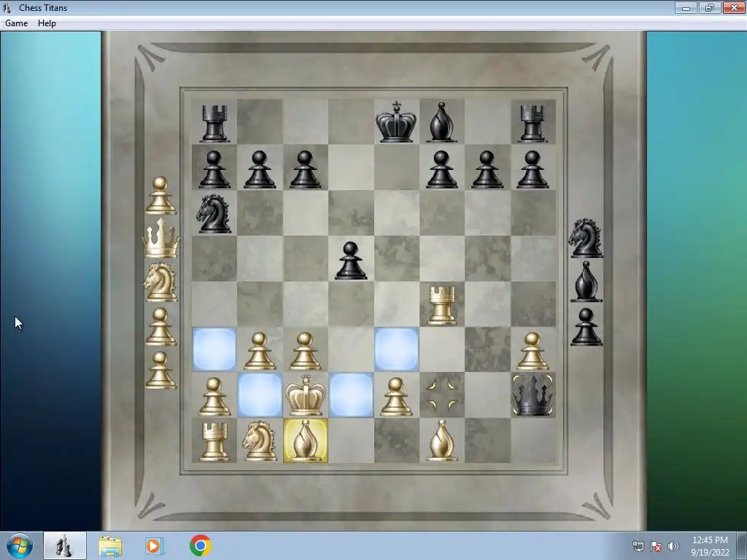This screenshot has height=560, width=747.
Task: Move to the highlighted square right of white king
Action: click(x=351, y=395)
